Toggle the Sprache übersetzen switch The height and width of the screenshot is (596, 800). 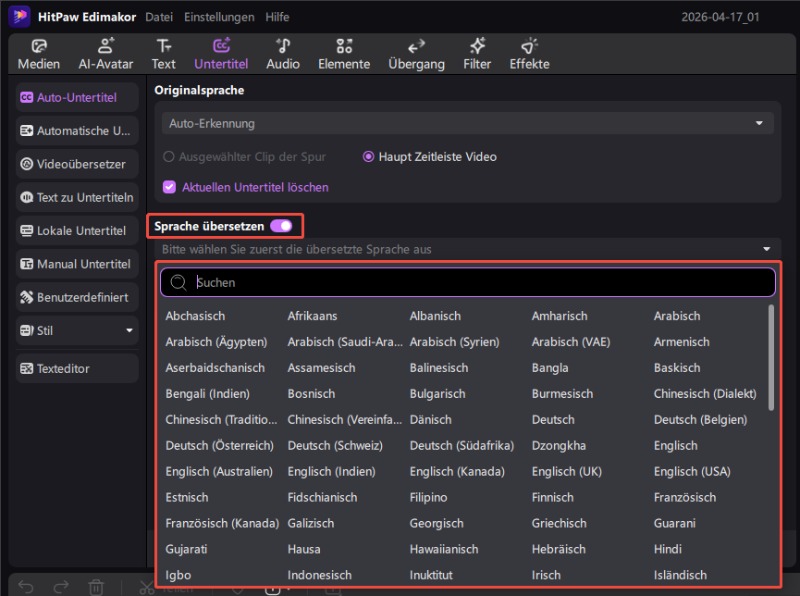[281, 226]
